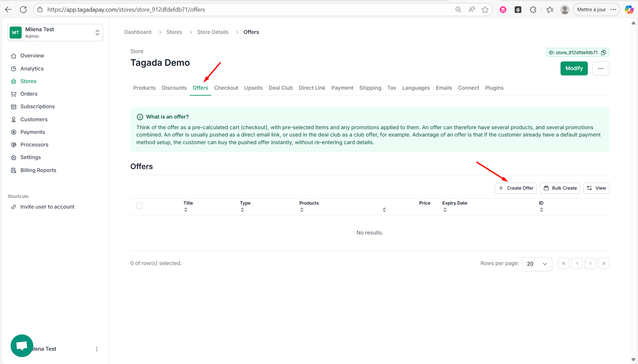Switch to the Checkout tab

pyautogui.click(x=226, y=88)
